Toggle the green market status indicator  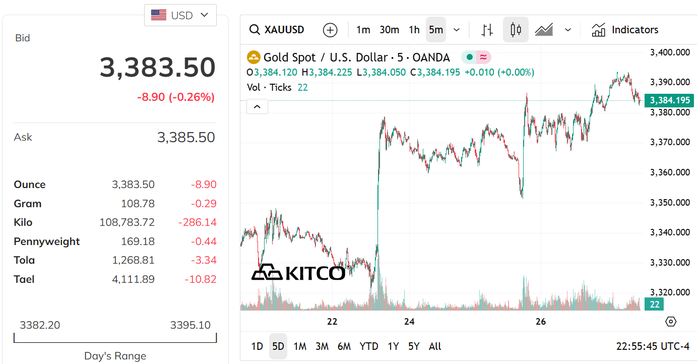[469, 57]
